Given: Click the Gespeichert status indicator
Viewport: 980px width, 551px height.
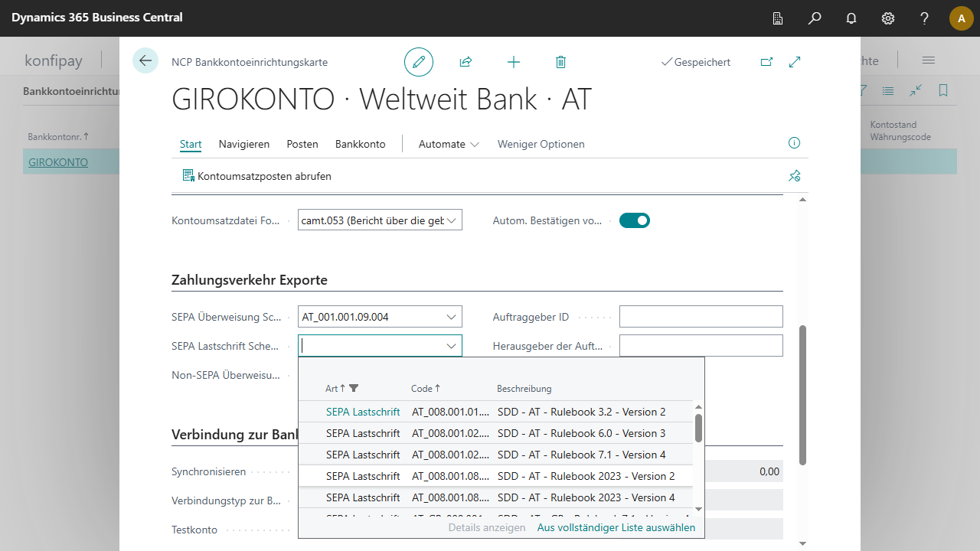Looking at the screenshot, I should (695, 62).
